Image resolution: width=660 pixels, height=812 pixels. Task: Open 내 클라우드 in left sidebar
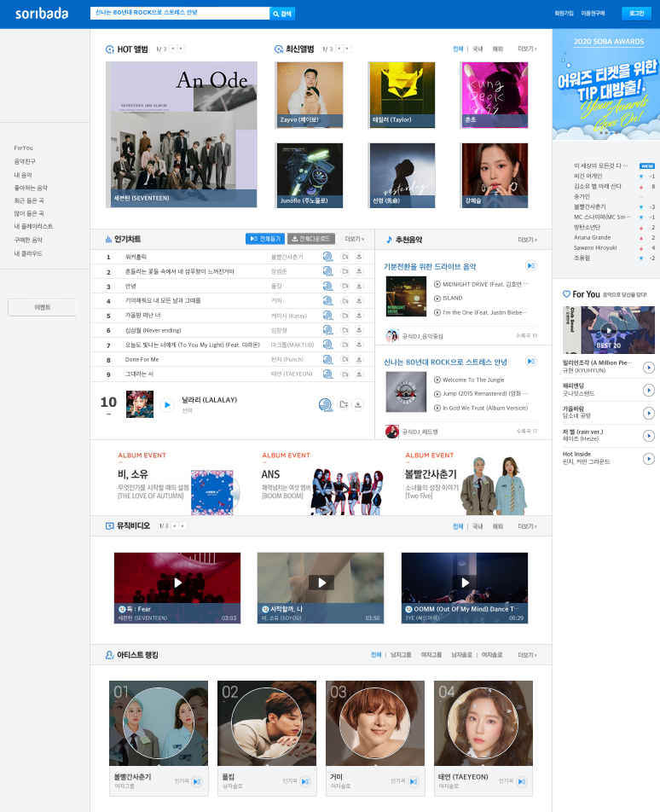click(x=28, y=254)
